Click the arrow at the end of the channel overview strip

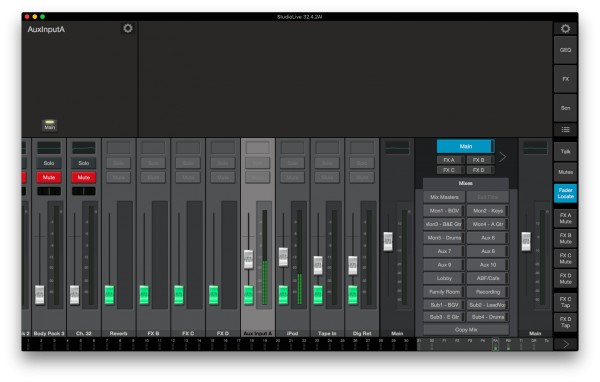pos(565,344)
